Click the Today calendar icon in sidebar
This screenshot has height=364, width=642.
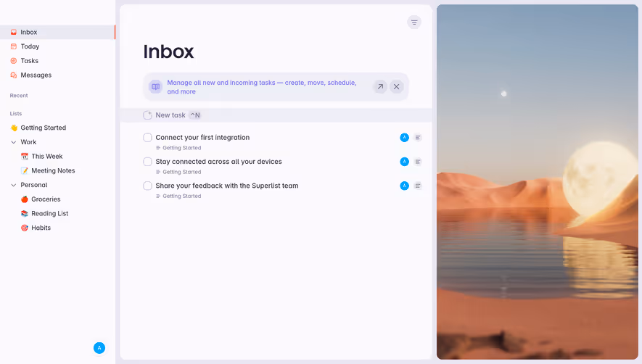14,46
